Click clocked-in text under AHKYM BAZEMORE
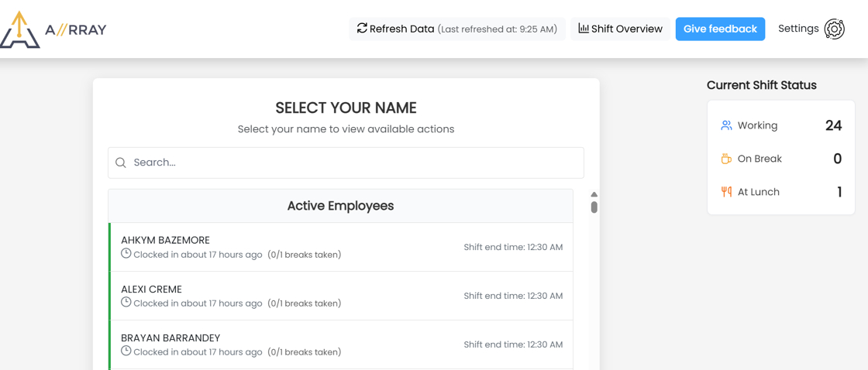This screenshot has height=370, width=868. (x=198, y=255)
